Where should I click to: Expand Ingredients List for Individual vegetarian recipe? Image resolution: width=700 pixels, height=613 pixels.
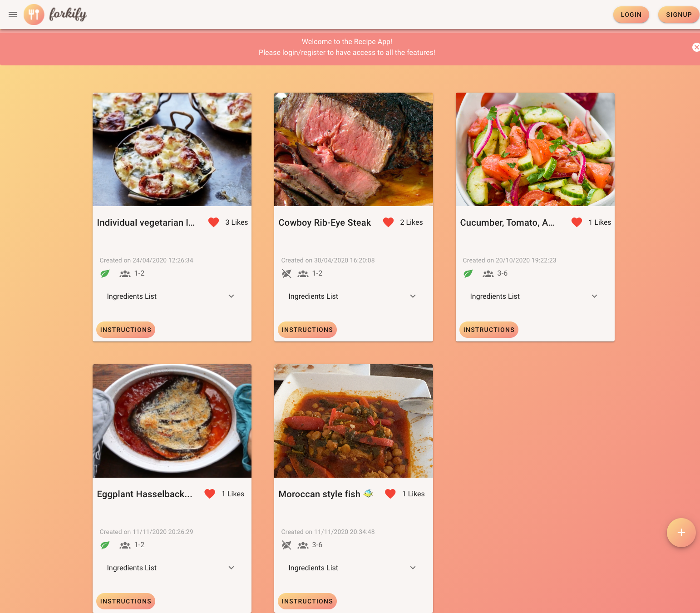tap(172, 296)
